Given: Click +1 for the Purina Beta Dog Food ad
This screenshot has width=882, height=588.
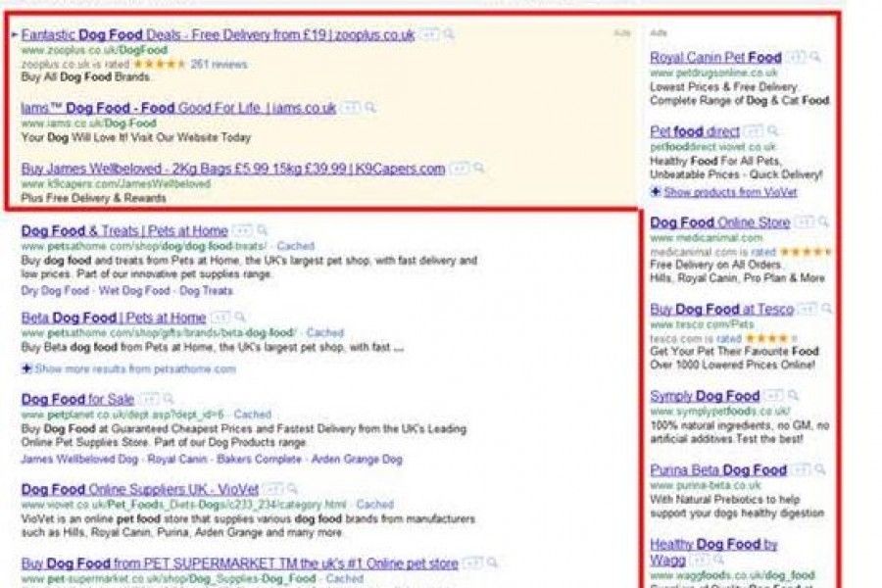Looking at the screenshot, I should pos(801,469).
